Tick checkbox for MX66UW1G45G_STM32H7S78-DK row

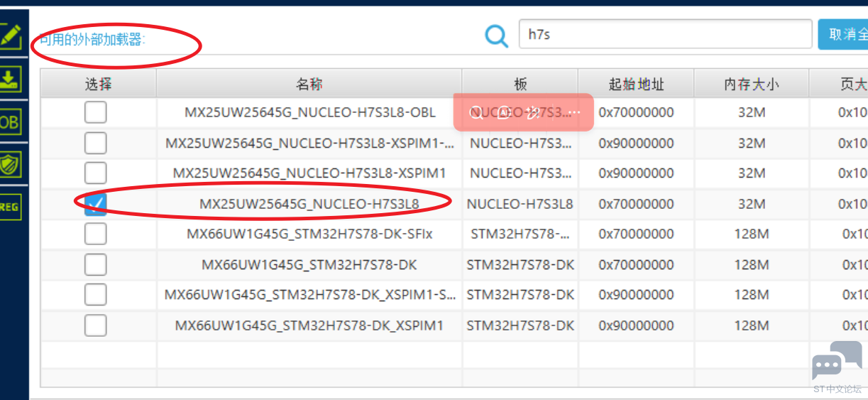[x=96, y=264]
